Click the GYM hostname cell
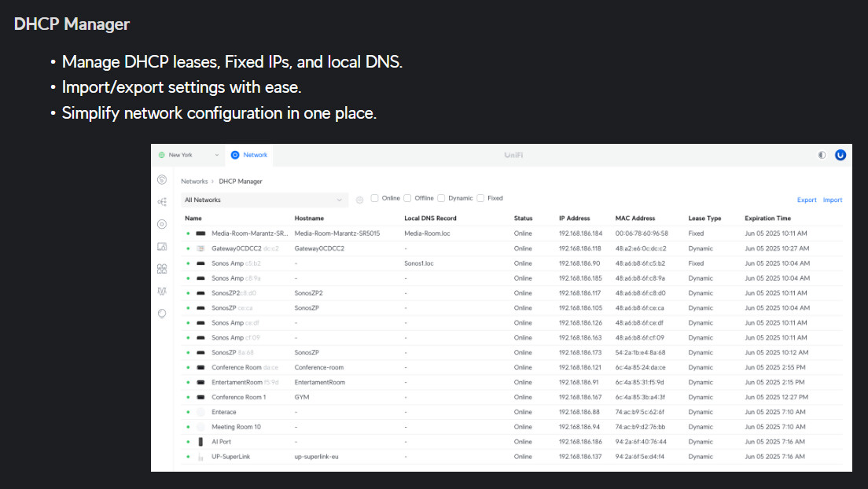 [302, 397]
